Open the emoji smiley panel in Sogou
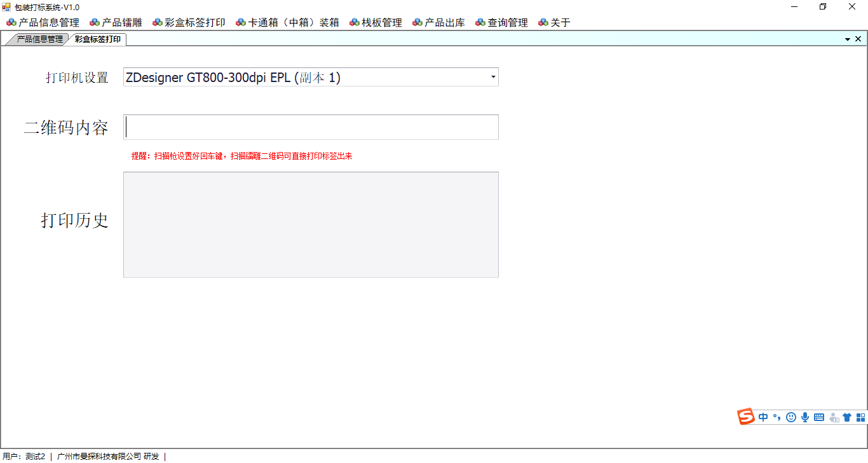868x463 pixels. (x=791, y=417)
